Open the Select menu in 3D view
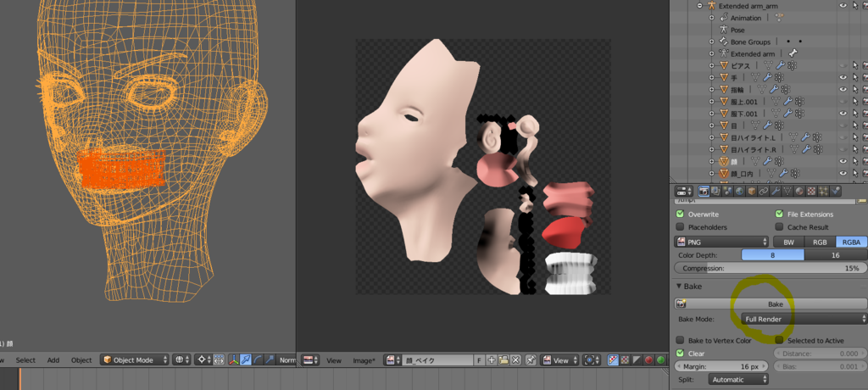The width and height of the screenshot is (868, 390). pyautogui.click(x=25, y=360)
